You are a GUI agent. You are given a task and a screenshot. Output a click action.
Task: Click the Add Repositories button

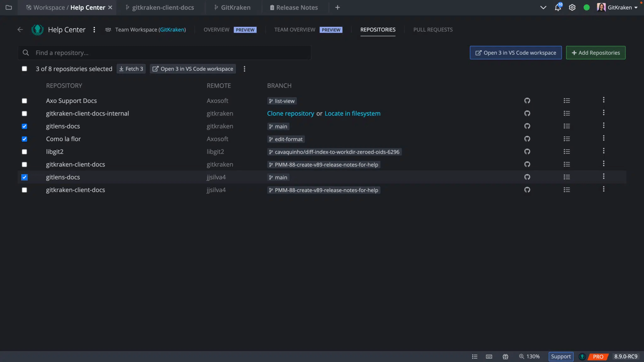(595, 52)
